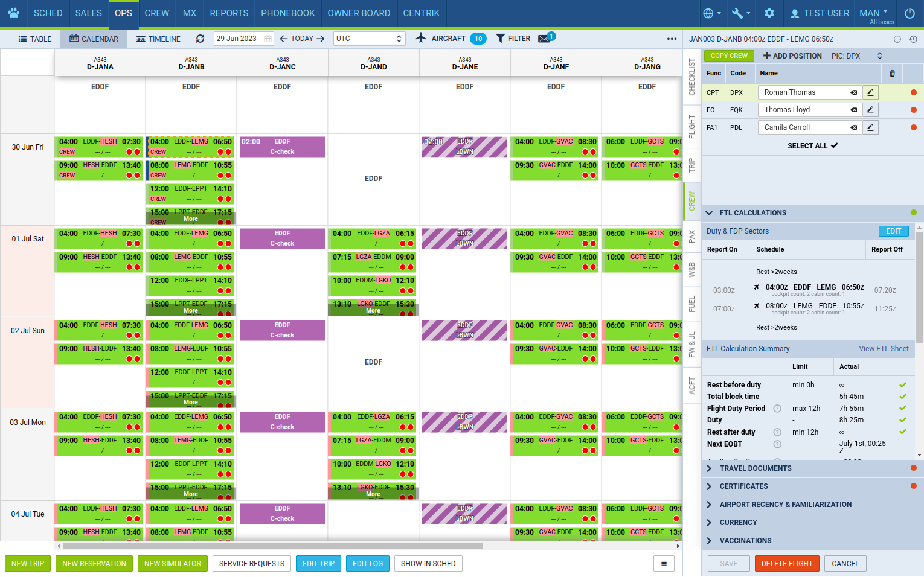Open the W&B vertical tab
Image resolution: width=924 pixels, height=577 pixels.
[x=692, y=269]
